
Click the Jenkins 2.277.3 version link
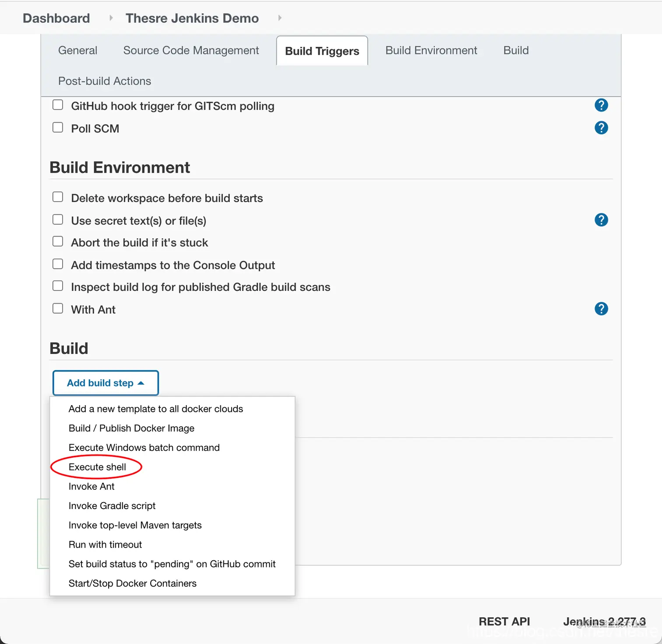click(x=604, y=621)
